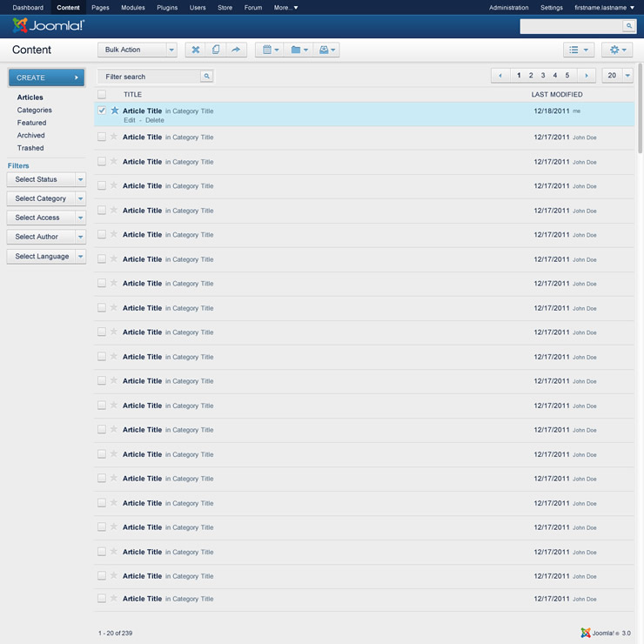Click the top-right global search field
The height and width of the screenshot is (644, 644).
click(572, 26)
